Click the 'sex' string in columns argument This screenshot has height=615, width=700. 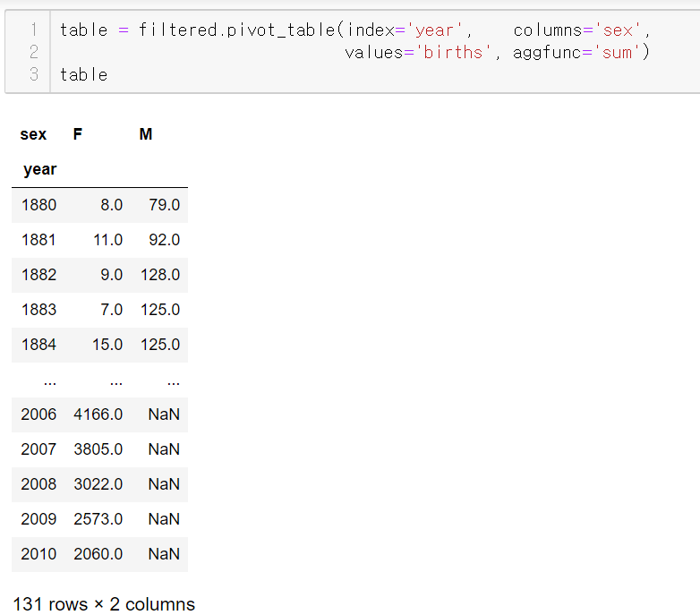pos(618,30)
